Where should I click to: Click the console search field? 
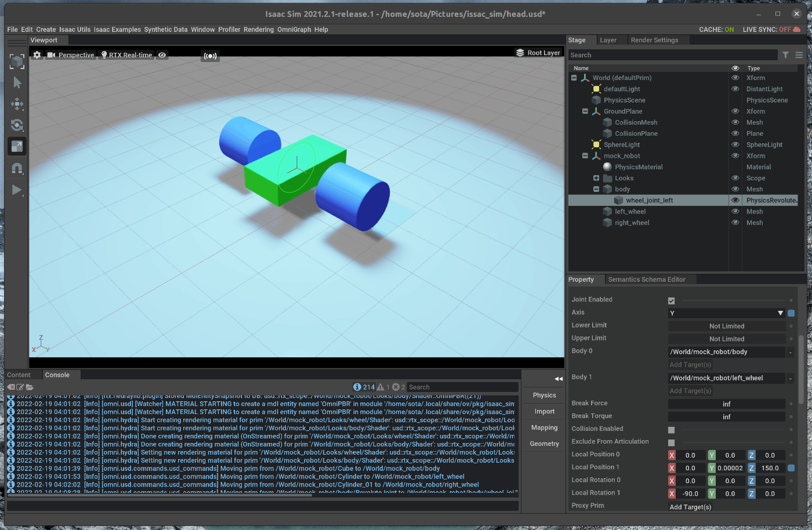[462, 387]
